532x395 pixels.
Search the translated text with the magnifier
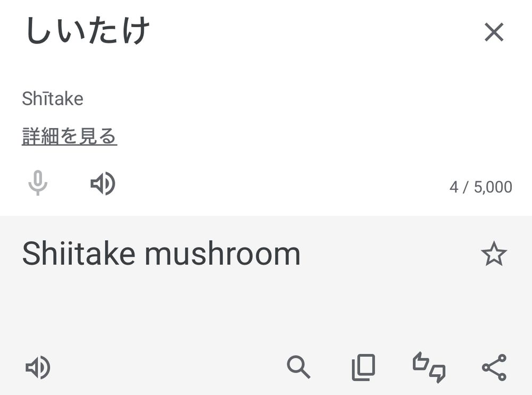[x=298, y=367]
